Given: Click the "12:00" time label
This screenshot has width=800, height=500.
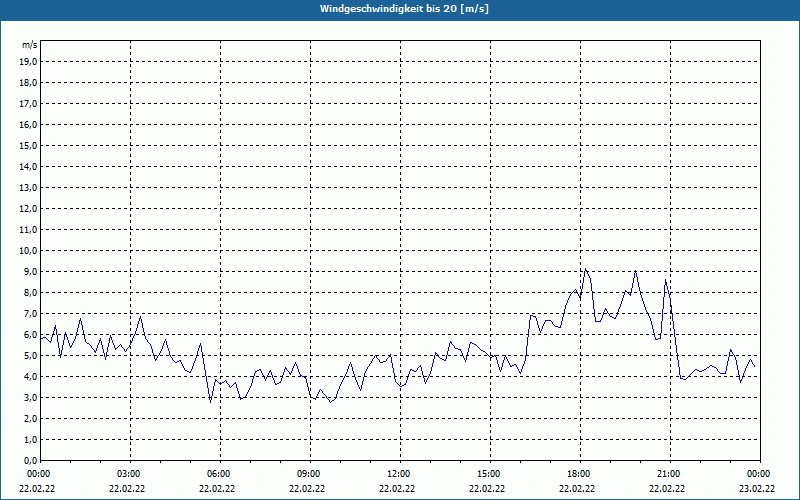Looking at the screenshot, I should tap(400, 474).
